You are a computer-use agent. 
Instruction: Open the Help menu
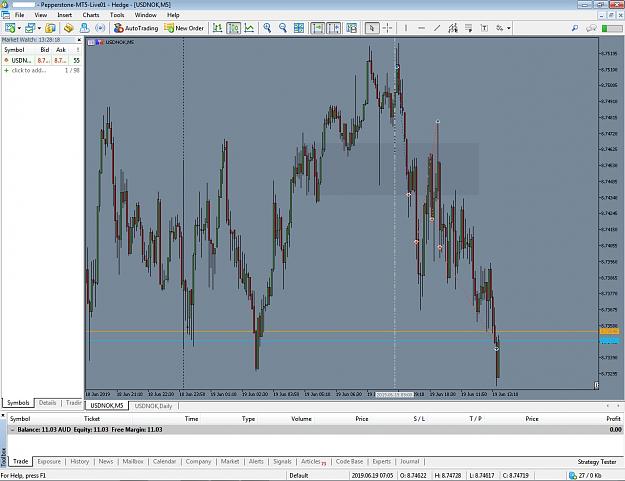173,15
